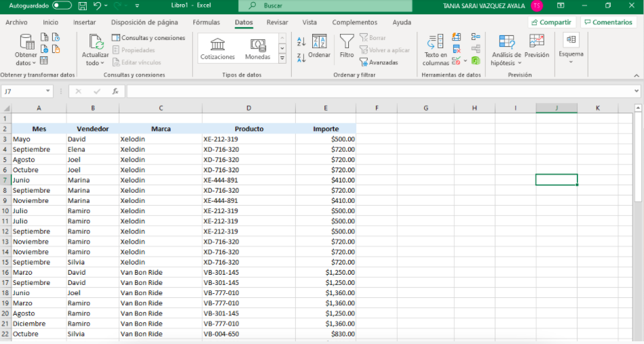
Task: Click the Data Validation icon
Action: 456,61
